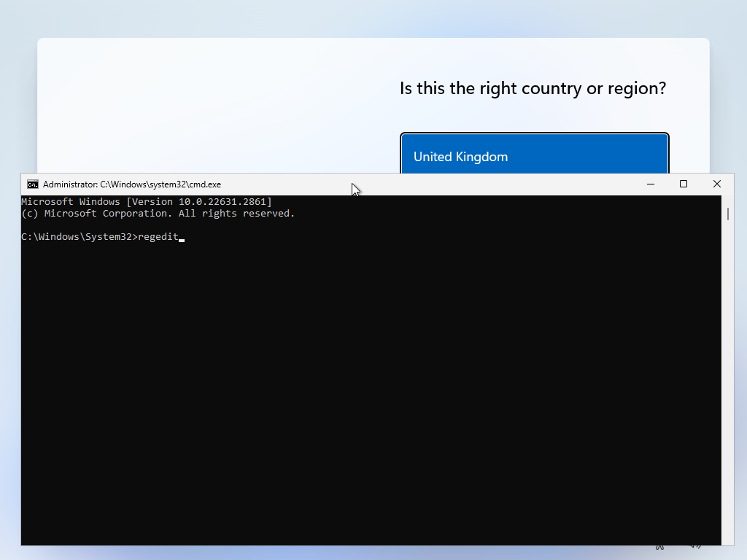This screenshot has height=560, width=747.
Task: Maximize the command prompt window
Action: pyautogui.click(x=684, y=184)
